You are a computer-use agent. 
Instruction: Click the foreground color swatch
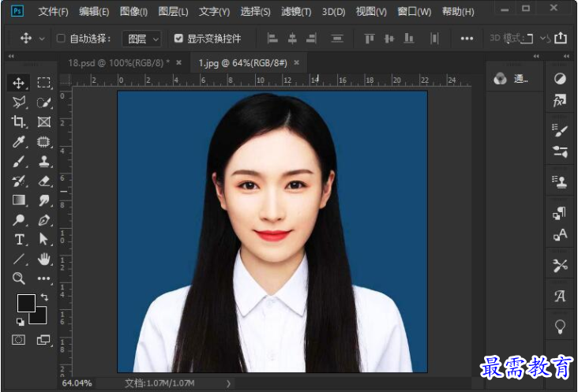tap(26, 303)
